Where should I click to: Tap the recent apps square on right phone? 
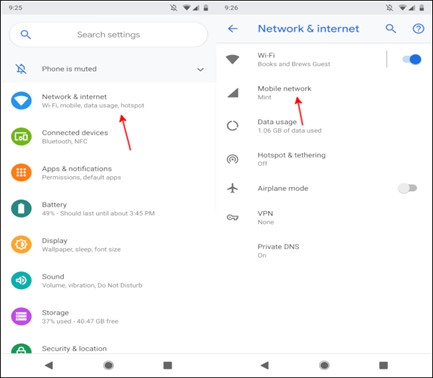(x=383, y=365)
